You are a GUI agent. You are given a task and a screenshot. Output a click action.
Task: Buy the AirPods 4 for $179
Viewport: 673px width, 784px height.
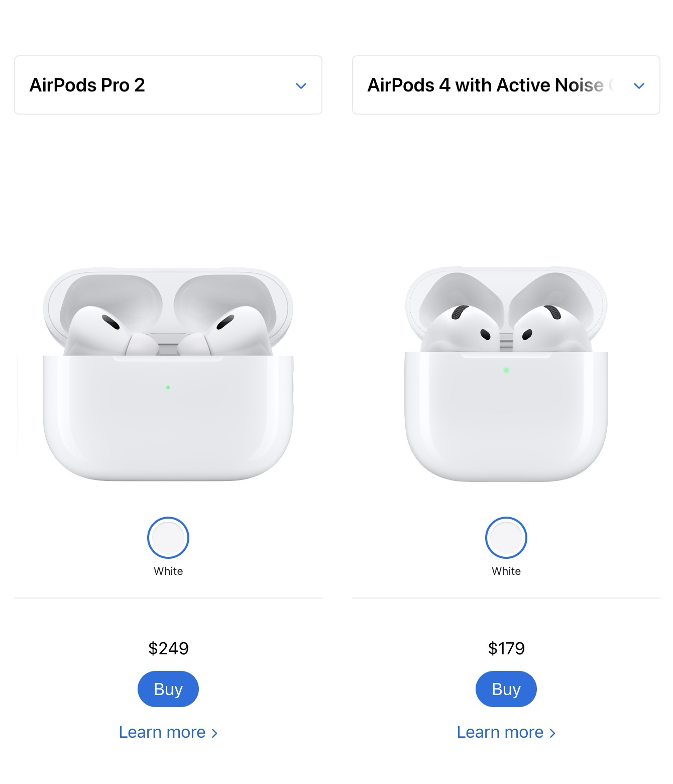(x=506, y=689)
